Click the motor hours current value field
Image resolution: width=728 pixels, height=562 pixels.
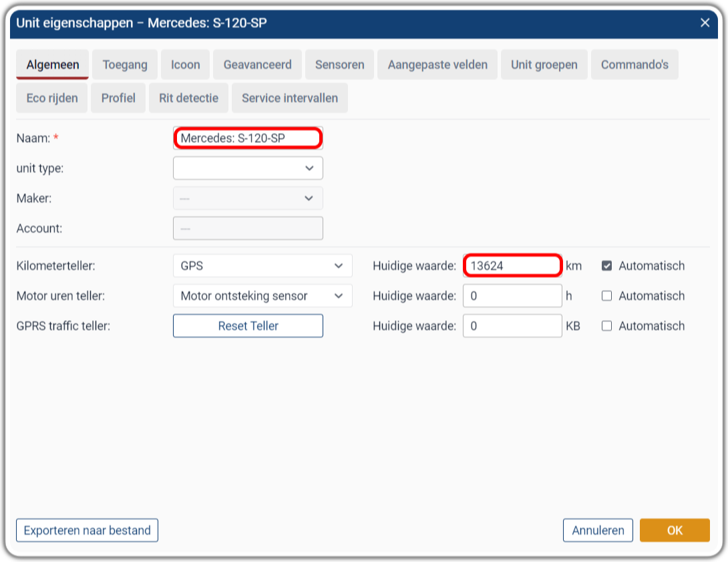[x=512, y=296]
